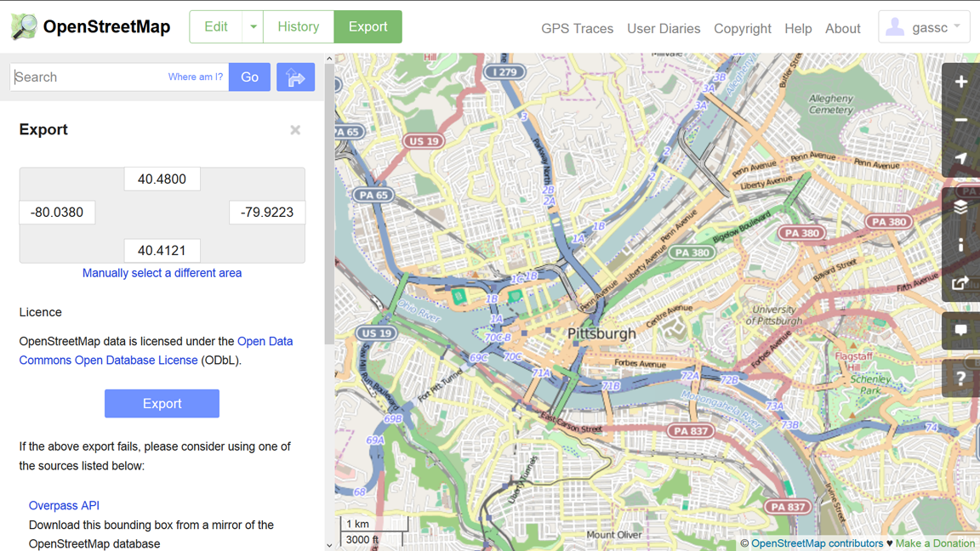Click the sidebar vertical scrollbar

click(329, 204)
